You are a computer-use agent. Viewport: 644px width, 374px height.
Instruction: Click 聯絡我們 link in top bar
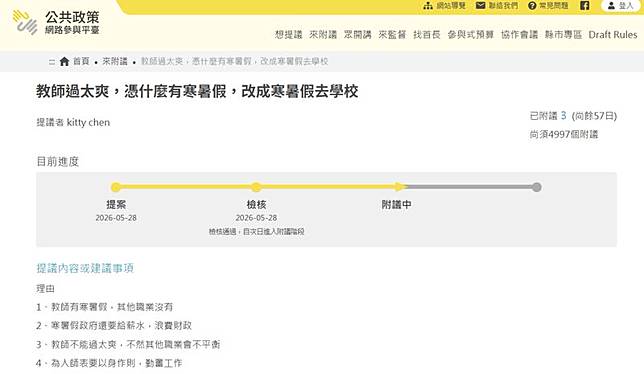pyautogui.click(x=503, y=6)
